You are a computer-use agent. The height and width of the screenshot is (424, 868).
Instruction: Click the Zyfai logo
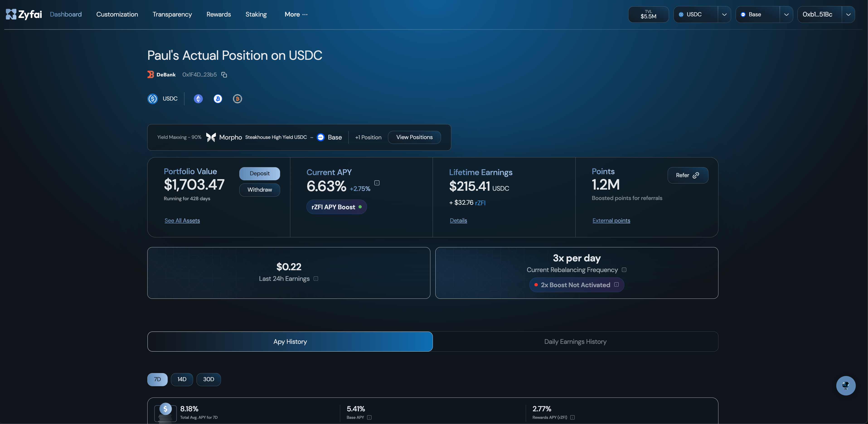(24, 14)
